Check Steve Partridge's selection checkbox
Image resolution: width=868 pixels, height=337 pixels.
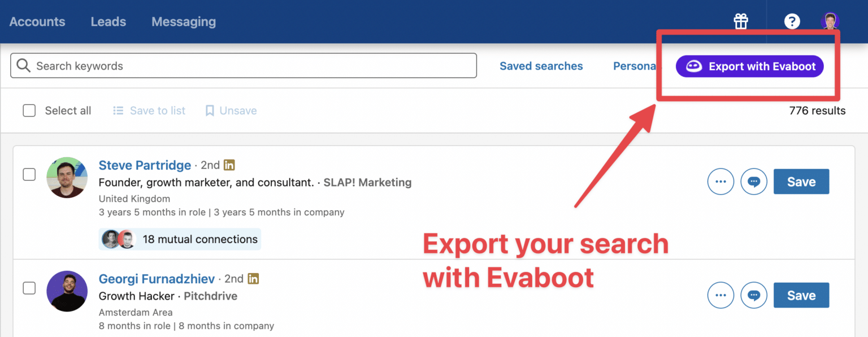coord(29,175)
